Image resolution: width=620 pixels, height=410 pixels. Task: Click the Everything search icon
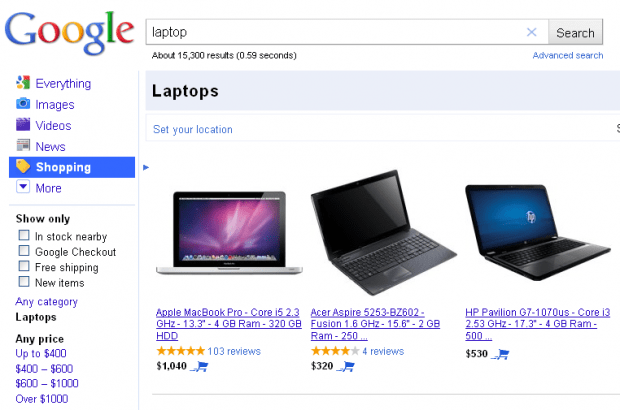coord(23,83)
